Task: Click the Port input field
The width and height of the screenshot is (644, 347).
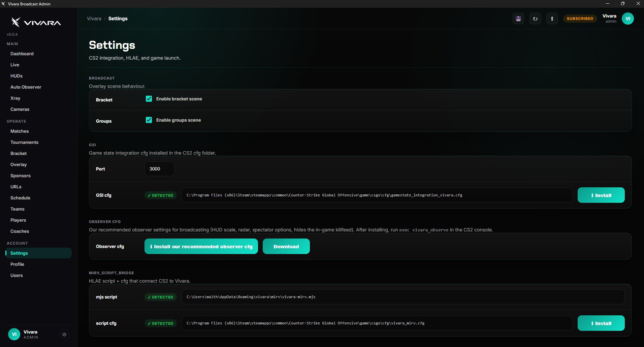Action: (160, 169)
